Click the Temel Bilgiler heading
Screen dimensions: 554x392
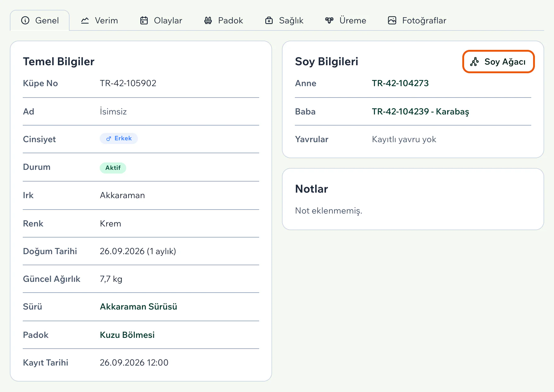58,62
